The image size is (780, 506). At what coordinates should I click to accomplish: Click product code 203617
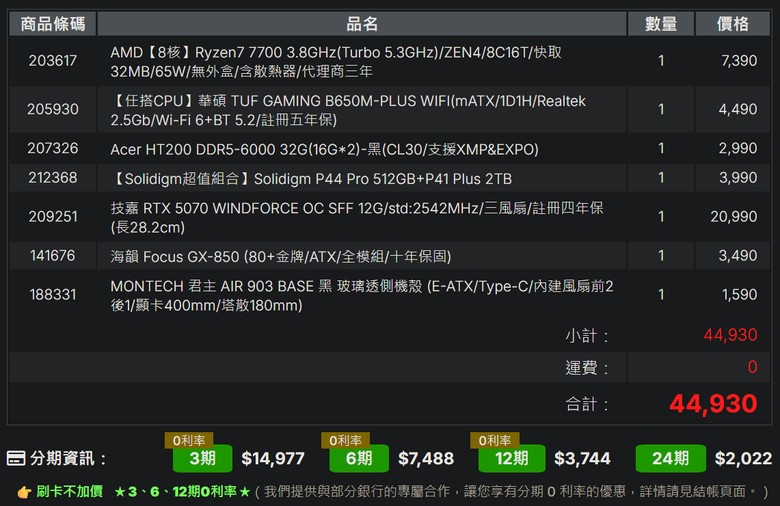tap(53, 61)
